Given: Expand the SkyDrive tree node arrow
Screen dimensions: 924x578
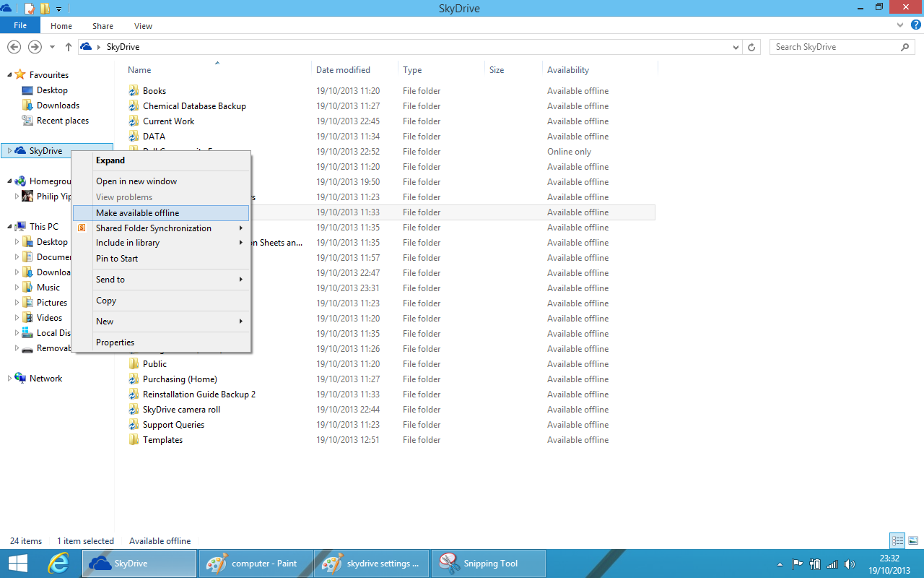Looking at the screenshot, I should [9, 151].
